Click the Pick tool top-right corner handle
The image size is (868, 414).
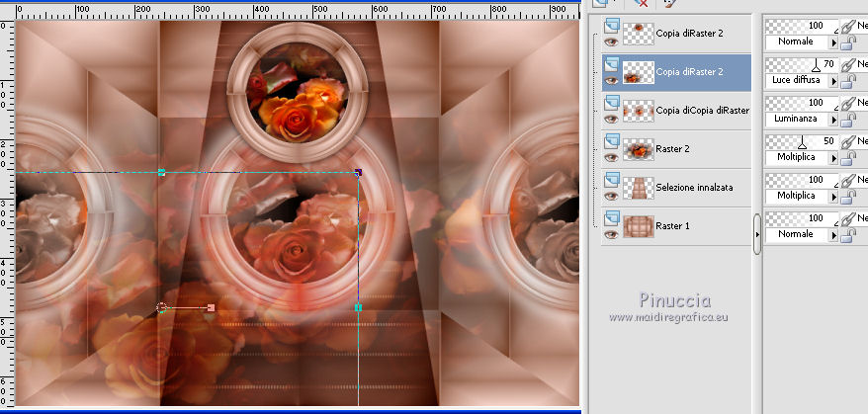point(358,173)
